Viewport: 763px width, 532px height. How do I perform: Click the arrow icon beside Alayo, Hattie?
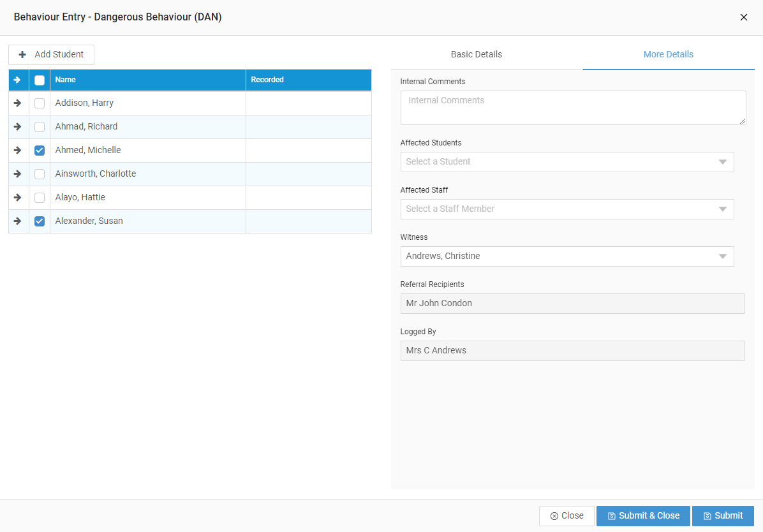coord(18,197)
